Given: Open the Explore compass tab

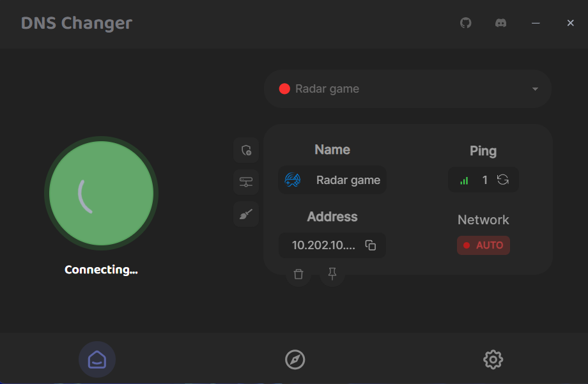Looking at the screenshot, I should coord(294,359).
